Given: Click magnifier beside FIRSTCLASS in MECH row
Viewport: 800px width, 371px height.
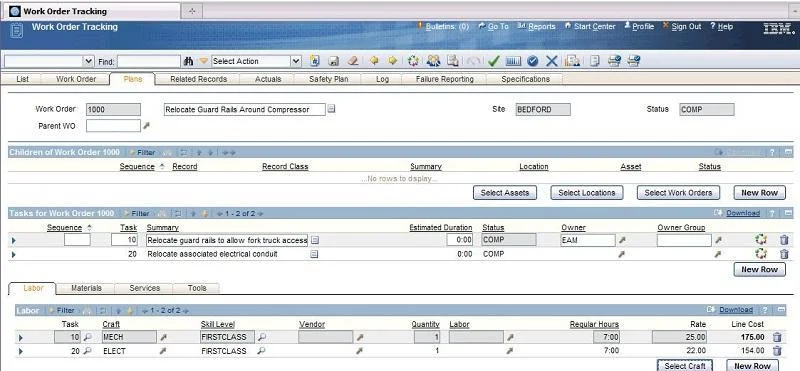Looking at the screenshot, I should point(261,337).
